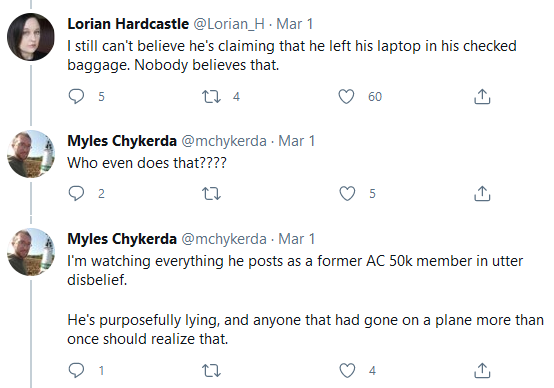Retweet the "Who even does that????" tweet
Screen dimensions: 554x388
[211, 194]
